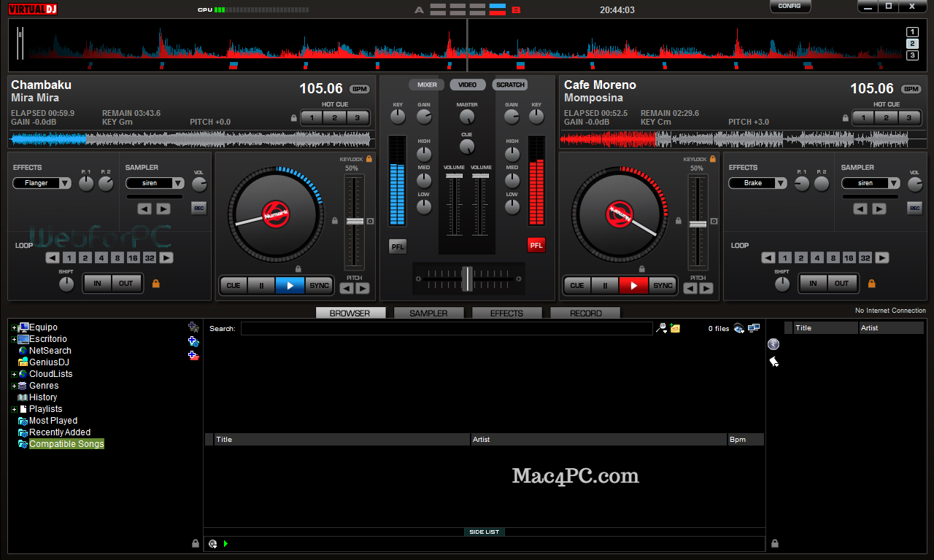Click the browser Search input field
The width and height of the screenshot is (934, 560).
[447, 329]
